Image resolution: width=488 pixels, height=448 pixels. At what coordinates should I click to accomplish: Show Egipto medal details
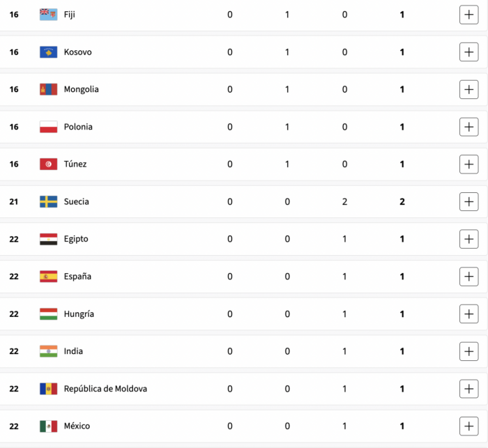tap(468, 239)
